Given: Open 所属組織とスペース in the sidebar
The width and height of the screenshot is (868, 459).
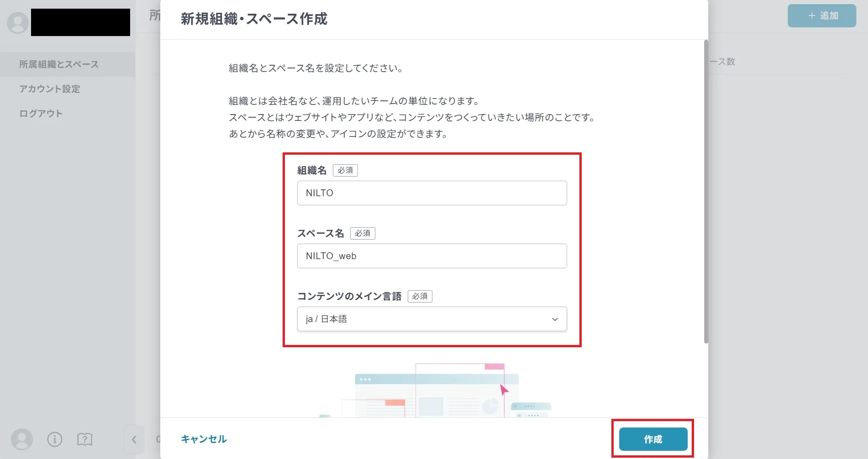Looking at the screenshot, I should 68,64.
